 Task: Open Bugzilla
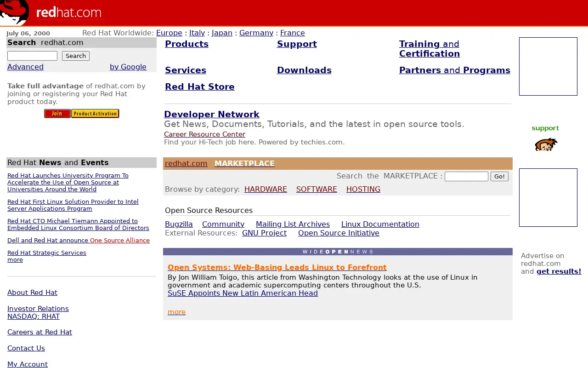coord(179,224)
